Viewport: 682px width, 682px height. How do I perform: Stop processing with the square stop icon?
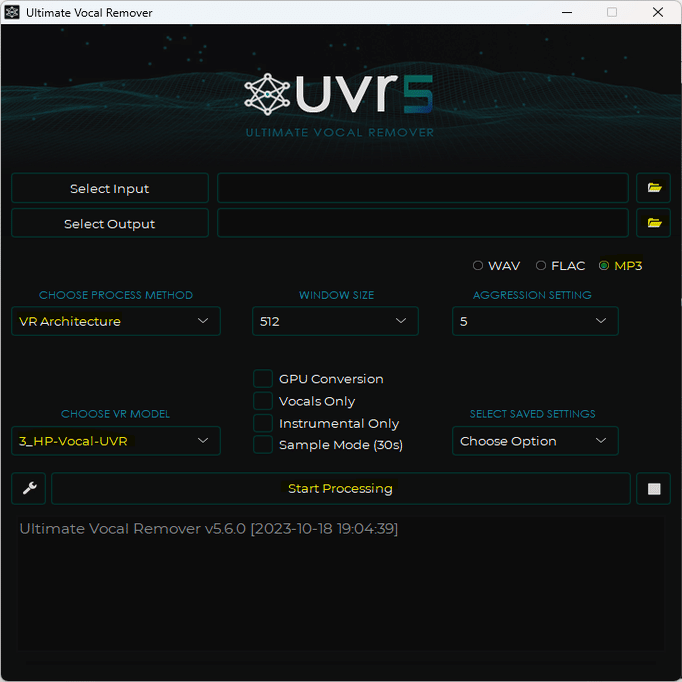pos(653,488)
